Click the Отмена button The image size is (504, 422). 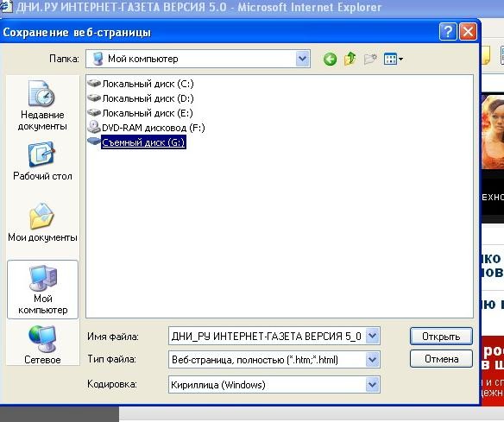(441, 359)
